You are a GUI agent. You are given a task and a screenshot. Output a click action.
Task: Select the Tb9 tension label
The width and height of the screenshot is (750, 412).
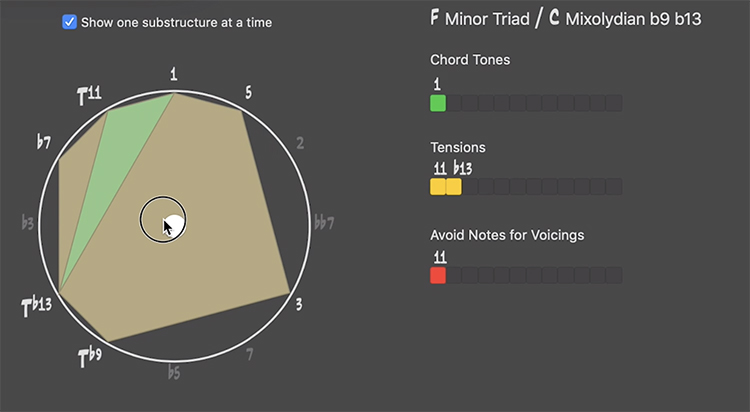coord(90,357)
